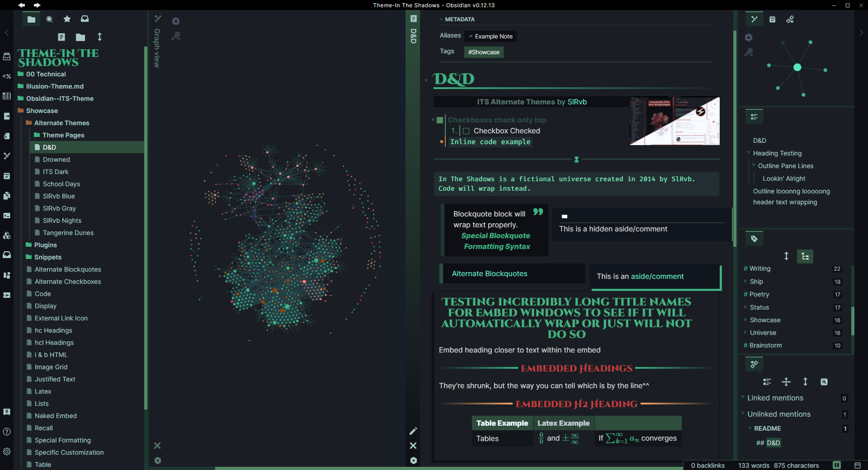Click the magic wand in Graph view
This screenshot has height=470, width=868.
coord(176,36)
